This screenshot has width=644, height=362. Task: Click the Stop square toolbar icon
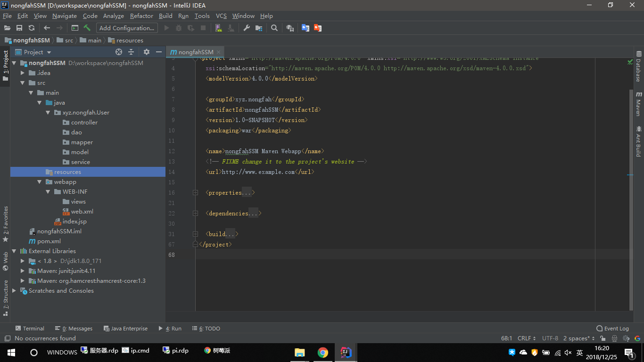click(203, 28)
